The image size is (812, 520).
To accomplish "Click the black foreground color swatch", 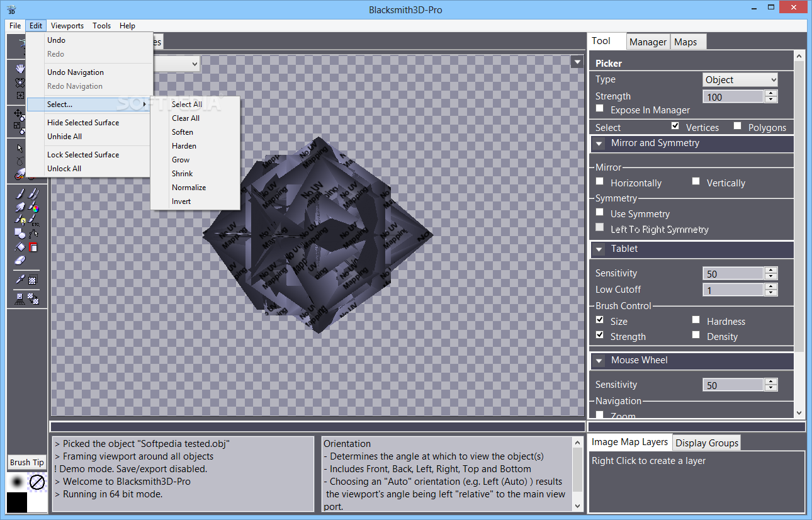I will (x=17, y=502).
